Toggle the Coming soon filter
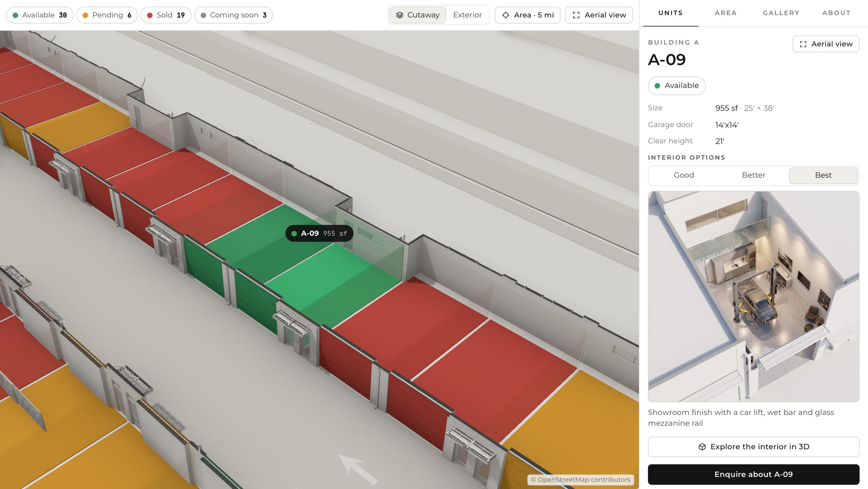 [233, 15]
